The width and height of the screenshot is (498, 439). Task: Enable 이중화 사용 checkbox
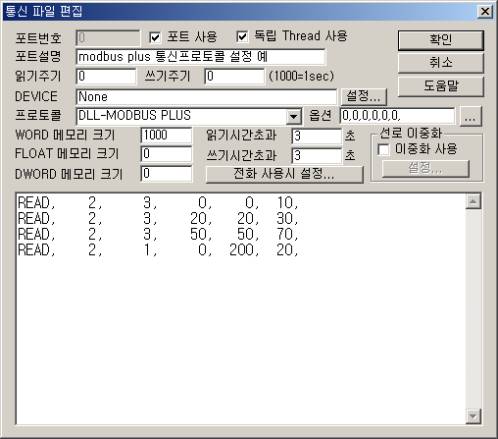click(384, 149)
